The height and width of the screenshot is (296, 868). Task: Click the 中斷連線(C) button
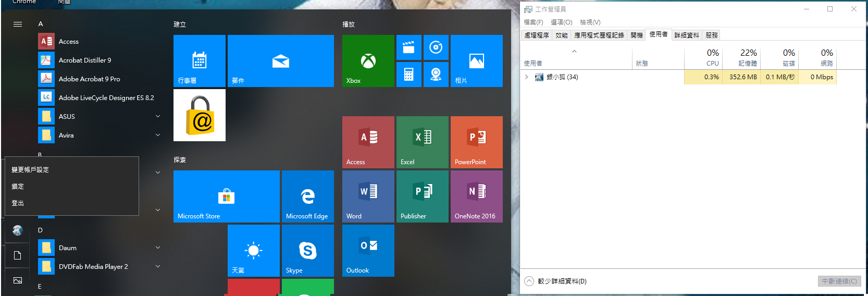839,281
